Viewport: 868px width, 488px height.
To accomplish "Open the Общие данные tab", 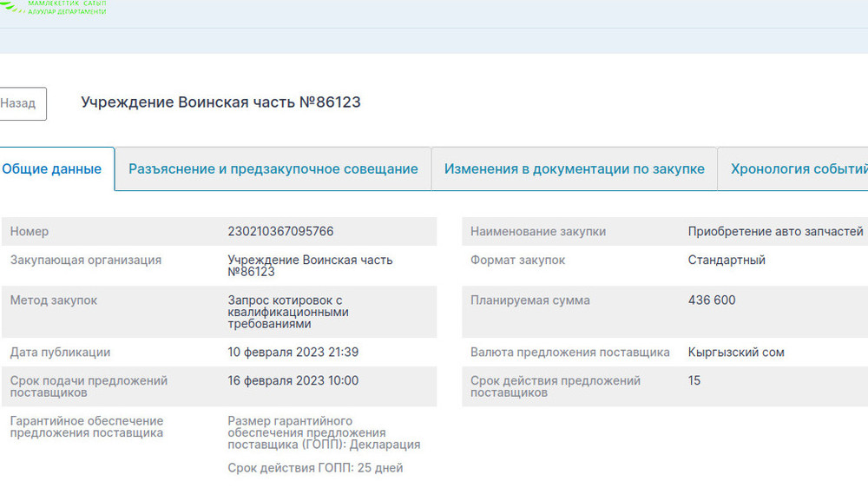I will tap(52, 169).
